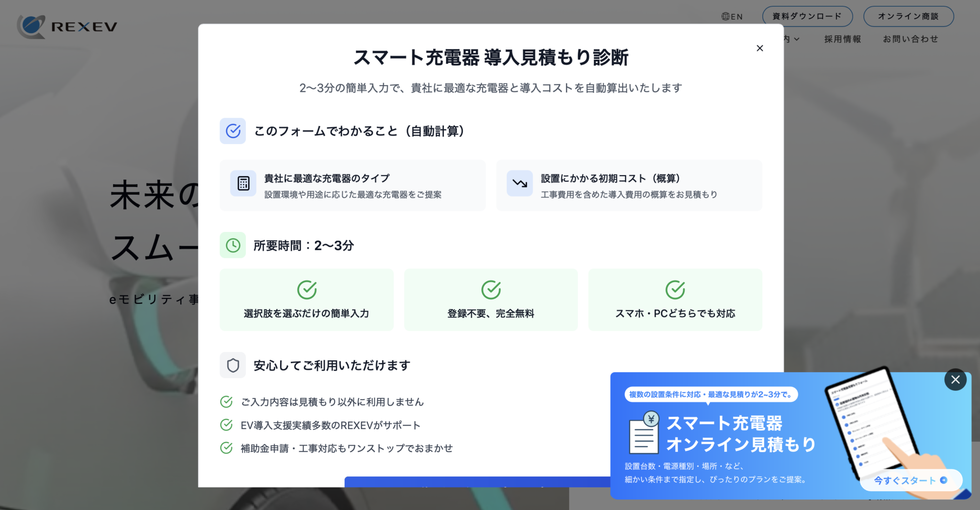Screen dimensions: 980x510
Task: Click the green checkmark in スマホ・PCどちらでも対応 card
Action: pyautogui.click(x=675, y=288)
